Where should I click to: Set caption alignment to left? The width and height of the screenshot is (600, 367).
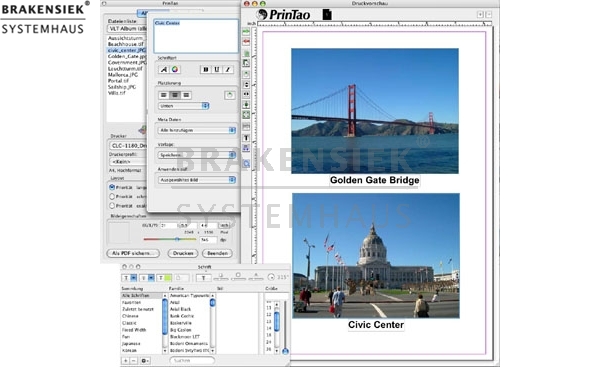pyautogui.click(x=164, y=95)
